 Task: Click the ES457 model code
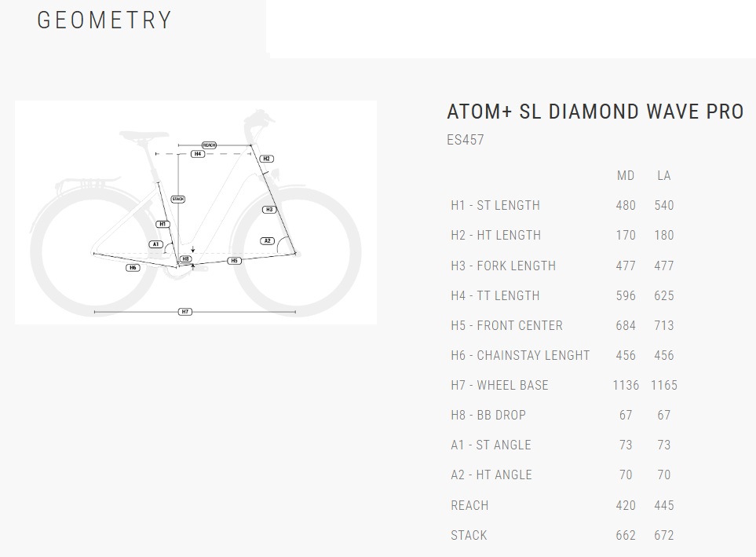click(x=466, y=140)
